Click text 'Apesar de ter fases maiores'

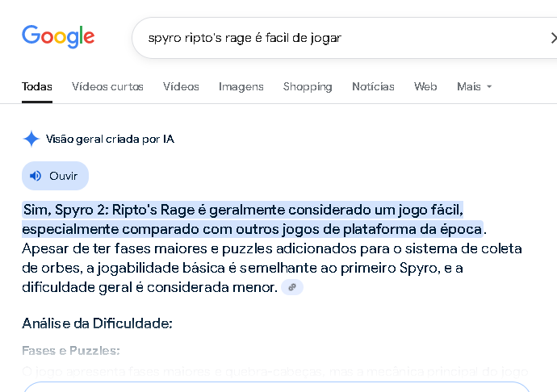114,248
